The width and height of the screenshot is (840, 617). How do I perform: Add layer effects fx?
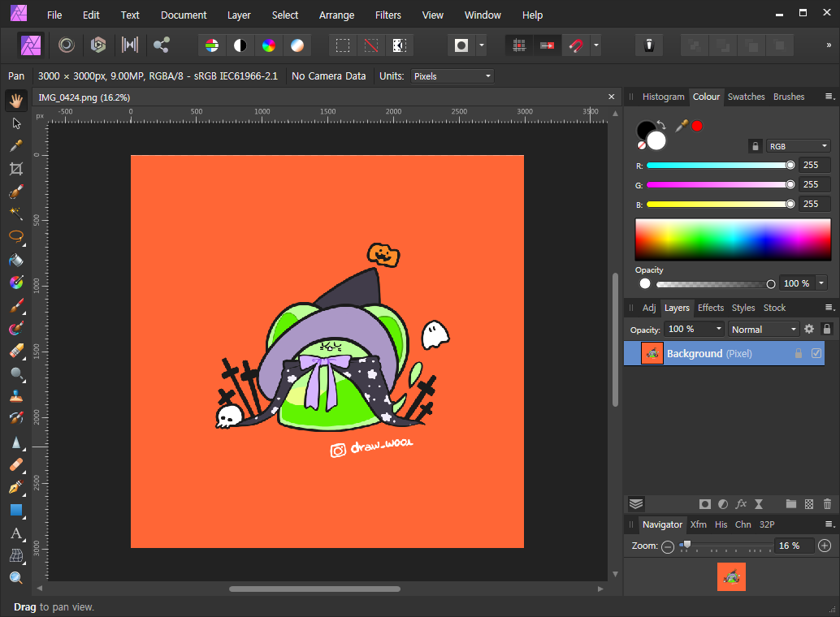coord(741,504)
